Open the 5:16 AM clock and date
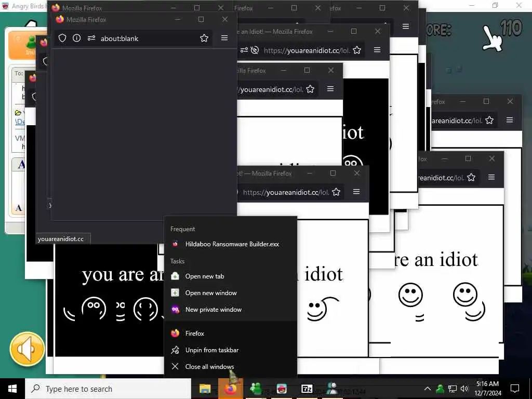This screenshot has width=532, height=399. tap(487, 389)
